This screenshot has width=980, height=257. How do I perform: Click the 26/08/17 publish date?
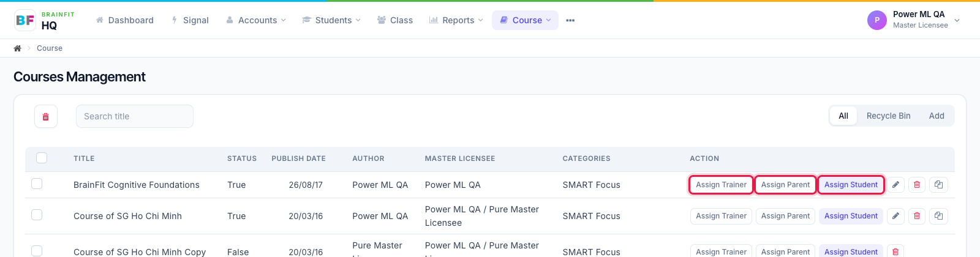click(x=306, y=185)
